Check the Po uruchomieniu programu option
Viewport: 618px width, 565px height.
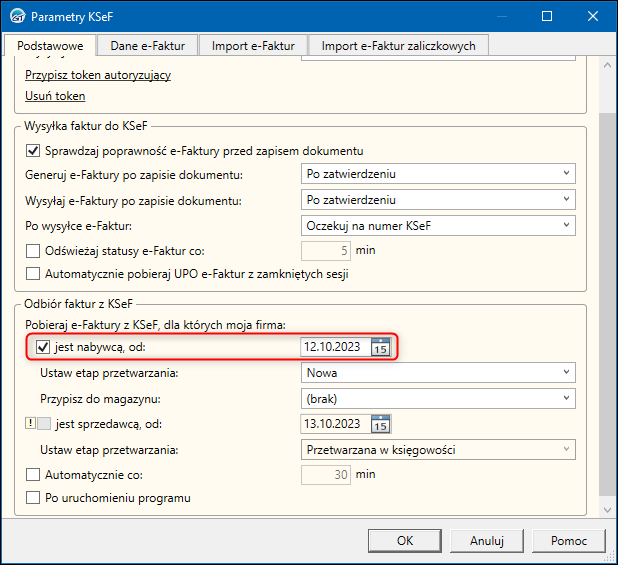(33, 498)
